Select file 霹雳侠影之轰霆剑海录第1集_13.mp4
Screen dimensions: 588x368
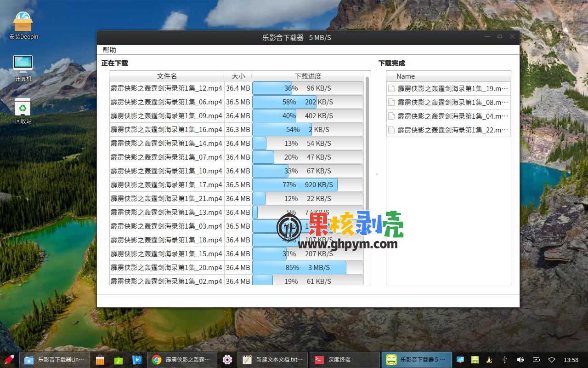166,213
